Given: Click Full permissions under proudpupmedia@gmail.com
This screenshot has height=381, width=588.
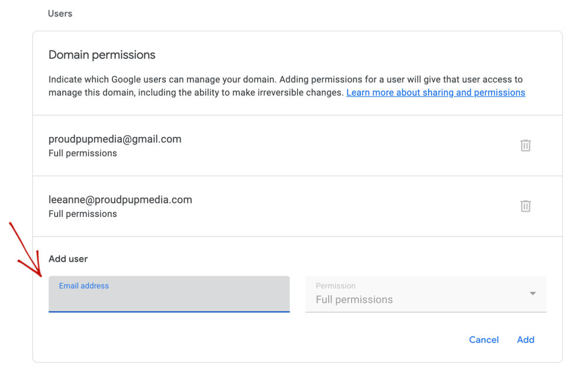Looking at the screenshot, I should click(83, 153).
